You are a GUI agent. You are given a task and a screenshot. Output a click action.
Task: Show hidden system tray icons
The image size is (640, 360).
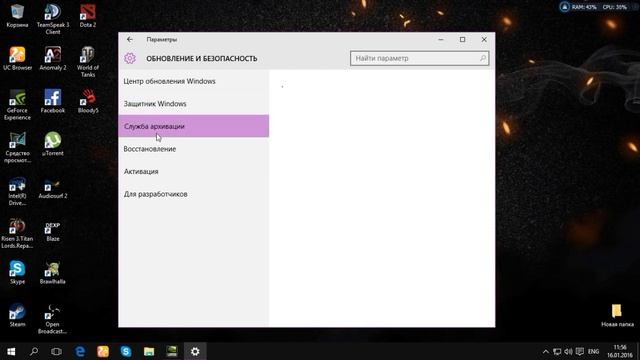[546, 351]
